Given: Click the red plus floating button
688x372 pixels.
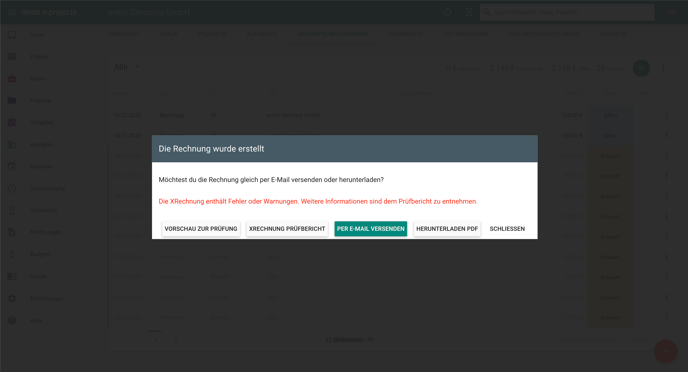Looking at the screenshot, I should tap(666, 351).
